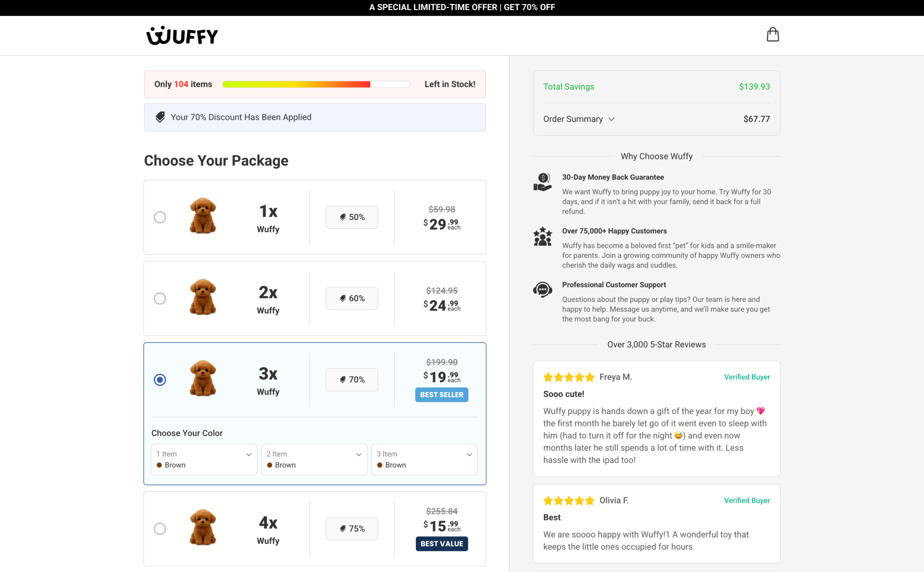Click the 50% discount tag badge
Screen dimensions: 924x572
(x=352, y=217)
